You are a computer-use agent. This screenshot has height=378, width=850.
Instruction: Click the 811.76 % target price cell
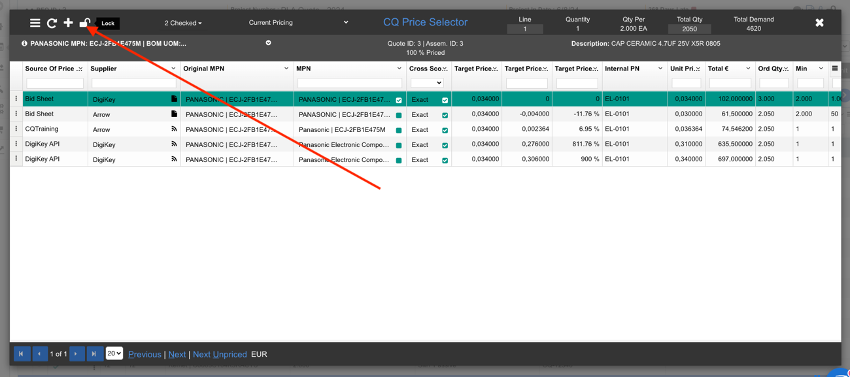[x=577, y=144]
